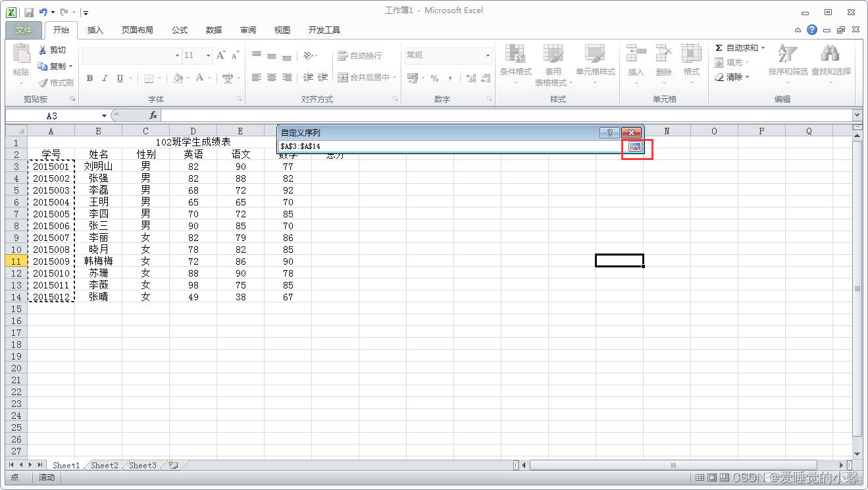Click the Undo arrow in quick access toolbar
Image resolution: width=868 pixels, height=490 pixels.
(x=43, y=12)
